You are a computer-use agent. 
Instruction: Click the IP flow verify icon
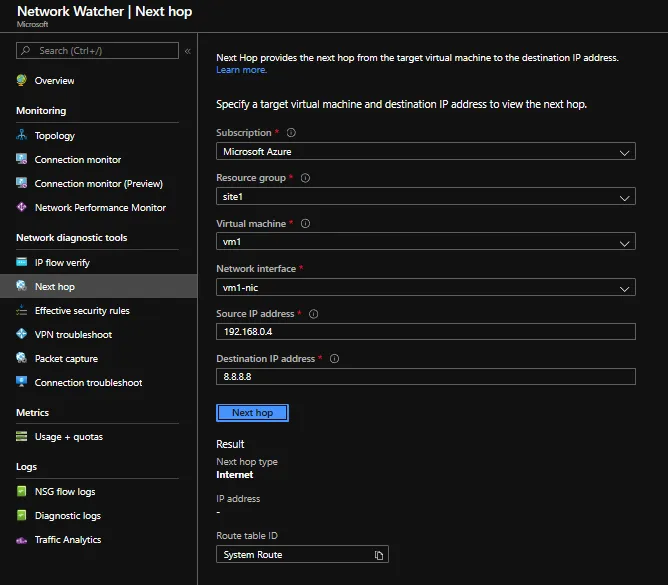(x=22, y=262)
